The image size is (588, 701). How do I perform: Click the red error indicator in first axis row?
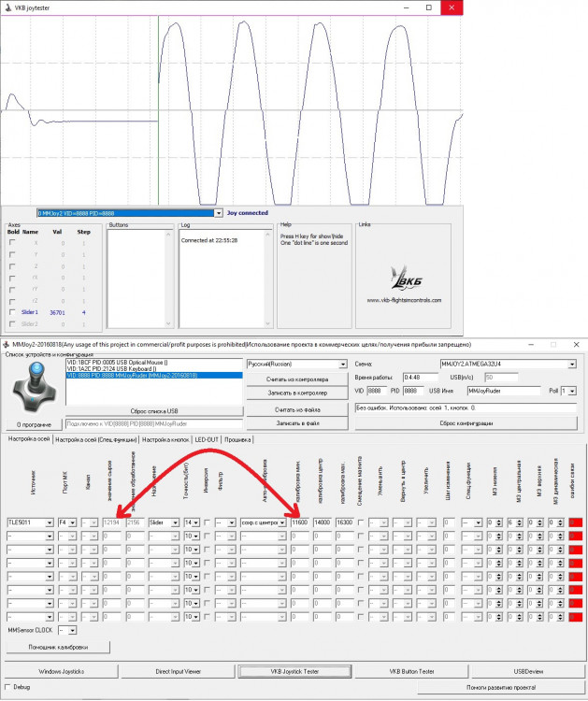[x=576, y=522]
